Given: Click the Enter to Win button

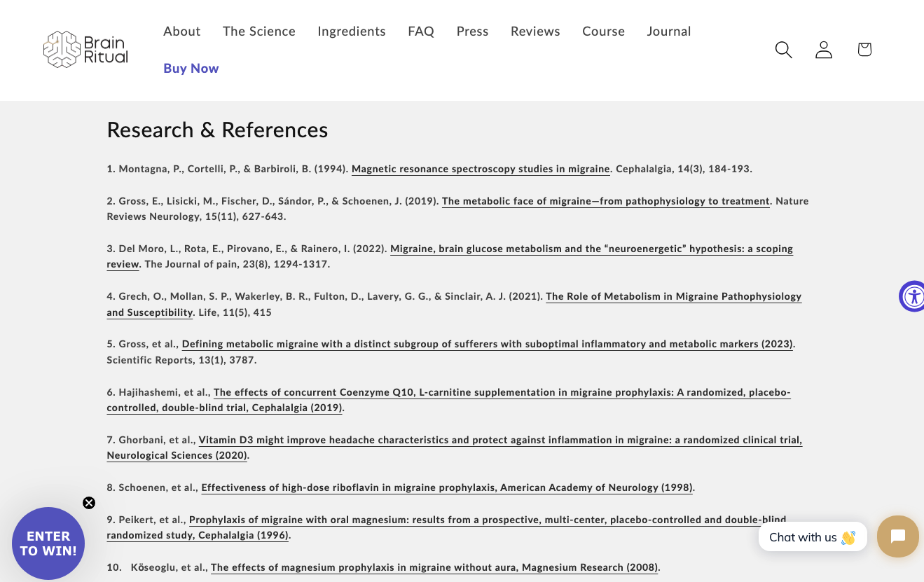Looking at the screenshot, I should click(x=48, y=543).
